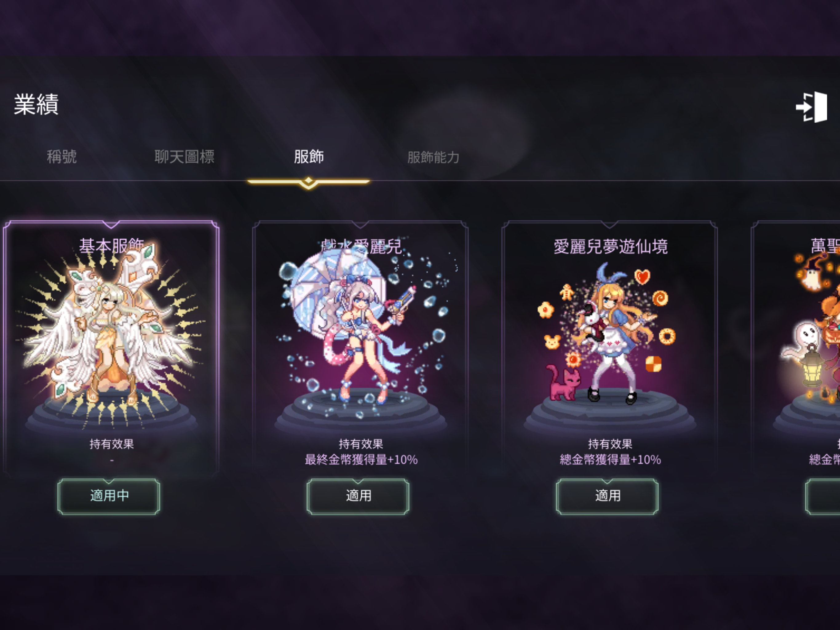Click the 最終金幣獲得量+10% effect text

click(x=361, y=460)
